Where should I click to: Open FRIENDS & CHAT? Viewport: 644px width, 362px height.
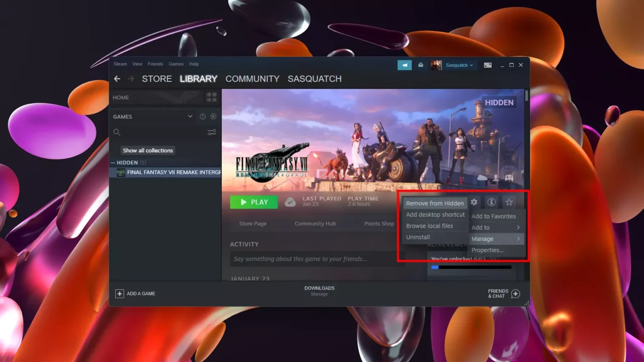tap(504, 294)
